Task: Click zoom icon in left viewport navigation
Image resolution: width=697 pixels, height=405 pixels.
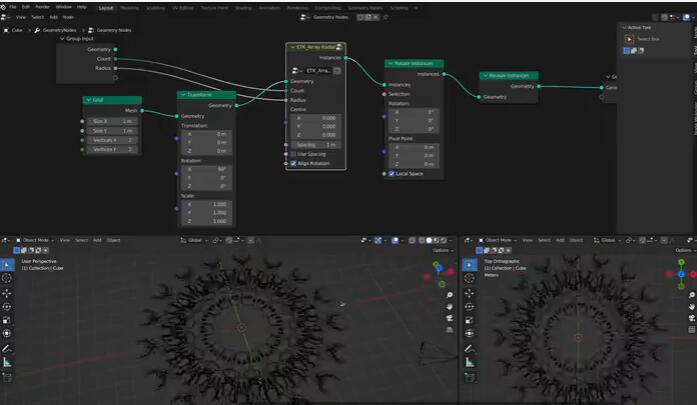Action: [449, 295]
